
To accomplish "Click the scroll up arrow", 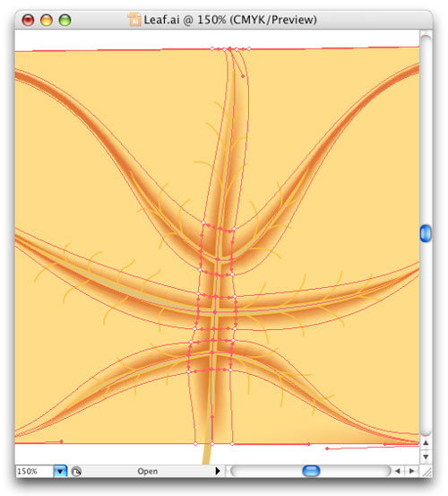I will coord(426,443).
